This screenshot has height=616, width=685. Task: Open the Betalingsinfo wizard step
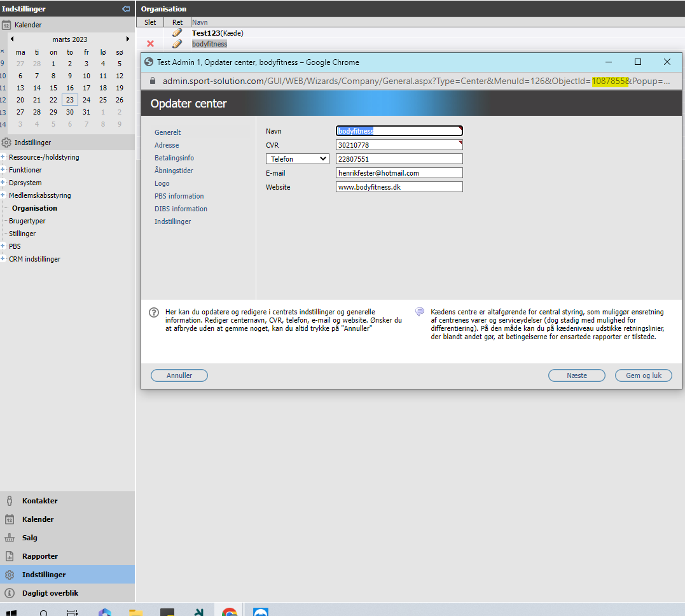tap(174, 157)
